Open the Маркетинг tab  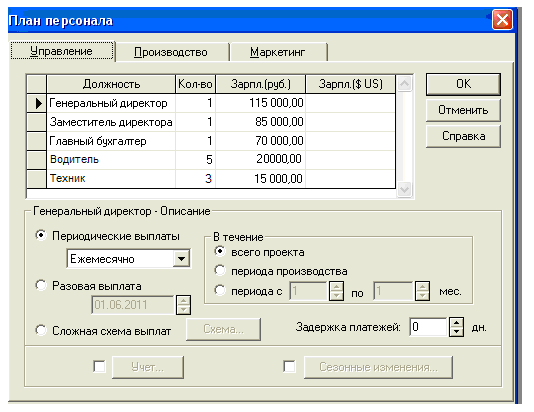tap(278, 52)
